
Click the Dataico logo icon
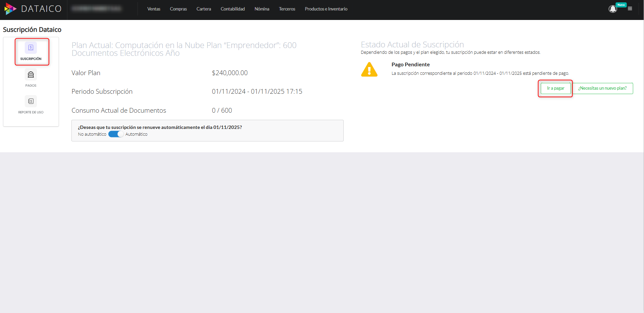[10, 9]
